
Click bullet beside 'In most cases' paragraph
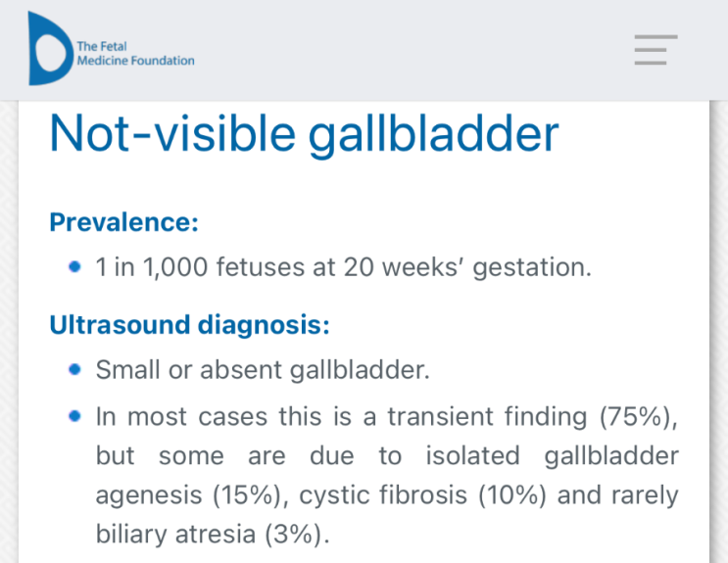pyautogui.click(x=74, y=416)
